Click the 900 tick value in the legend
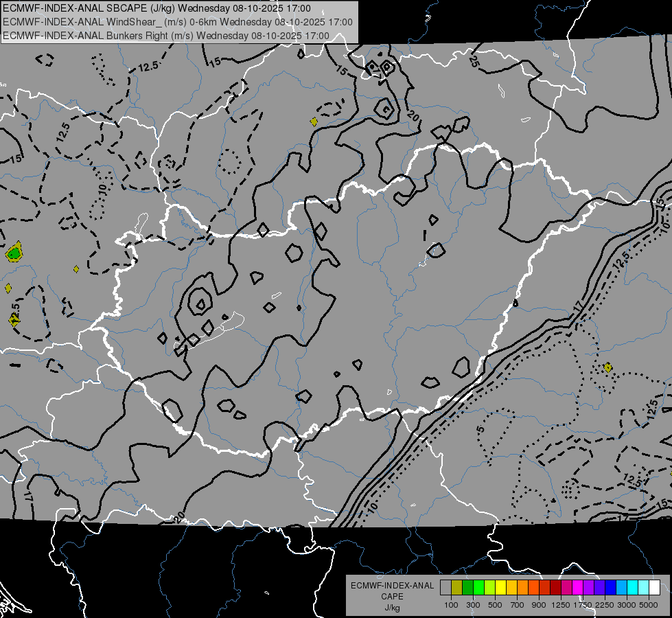The height and width of the screenshot is (618, 672). pos(539,605)
